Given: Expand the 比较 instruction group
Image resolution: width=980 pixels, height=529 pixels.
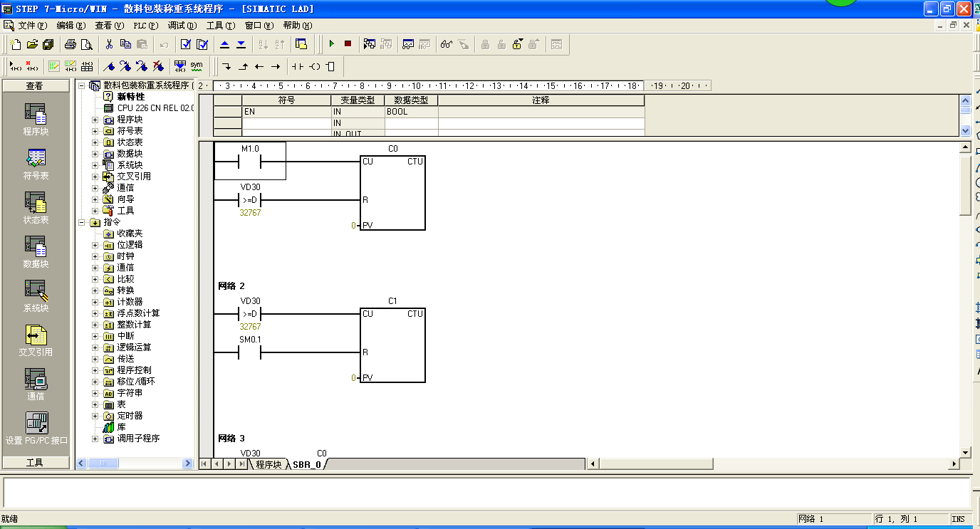Looking at the screenshot, I should coord(95,279).
